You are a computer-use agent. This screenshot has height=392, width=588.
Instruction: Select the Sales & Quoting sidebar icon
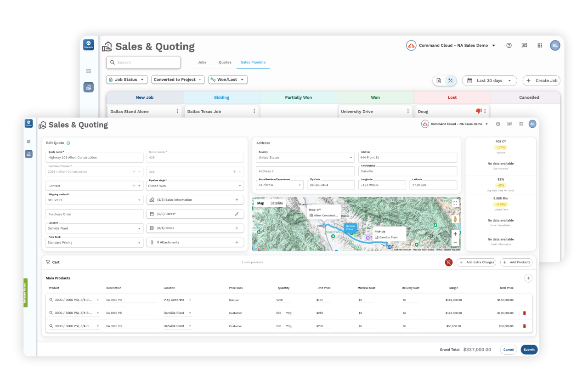point(28,154)
